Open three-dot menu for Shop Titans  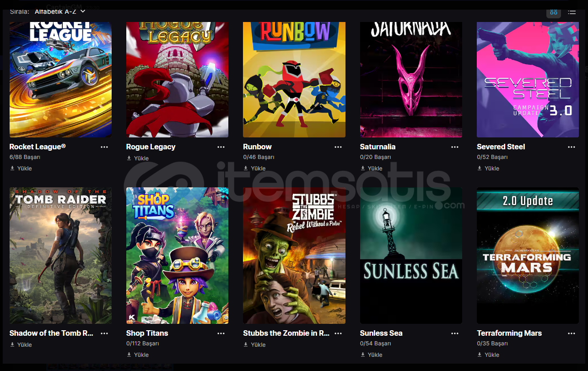(221, 333)
